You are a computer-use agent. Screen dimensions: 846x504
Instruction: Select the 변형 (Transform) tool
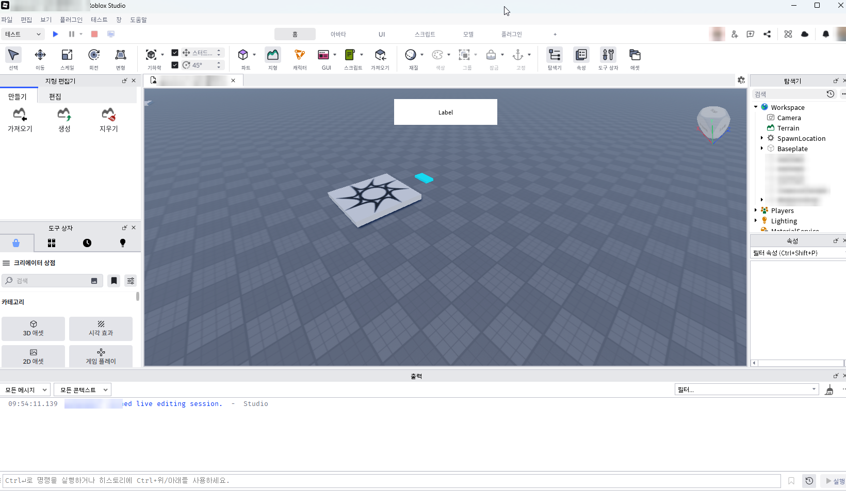pos(121,58)
